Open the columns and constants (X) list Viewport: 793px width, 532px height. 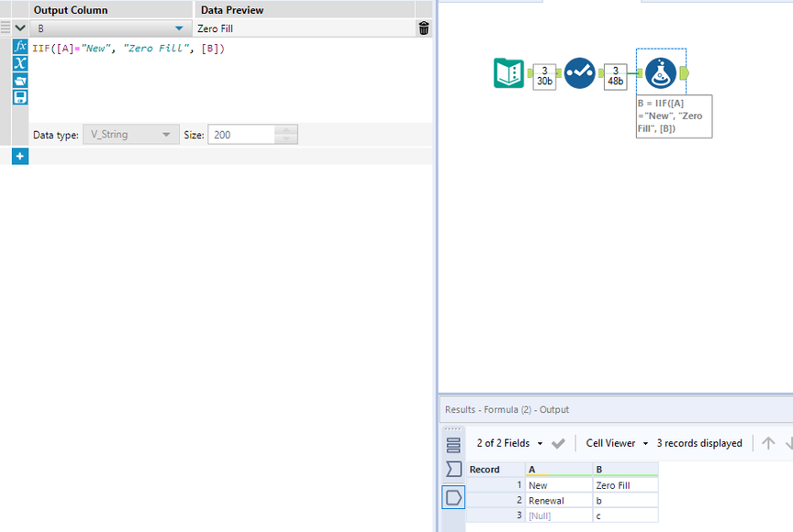[19, 63]
